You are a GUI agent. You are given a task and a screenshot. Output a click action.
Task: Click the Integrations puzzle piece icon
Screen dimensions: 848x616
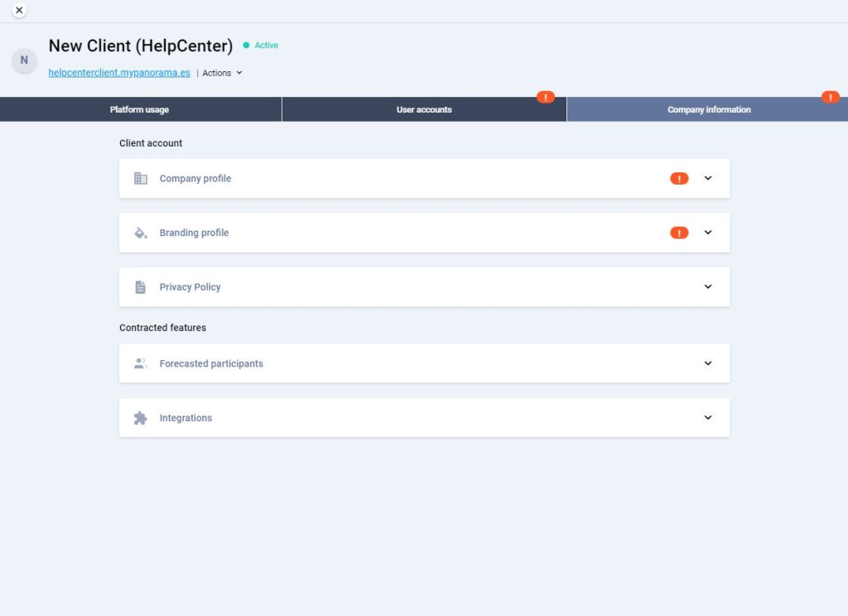coord(141,418)
